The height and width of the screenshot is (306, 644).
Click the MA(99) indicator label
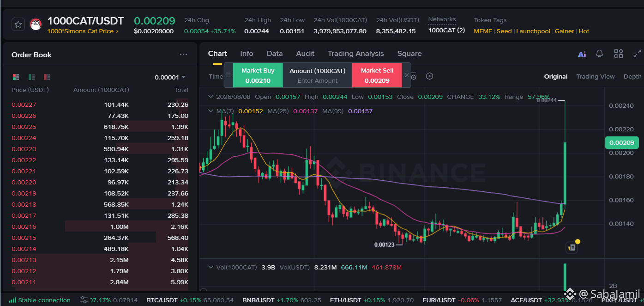point(333,111)
